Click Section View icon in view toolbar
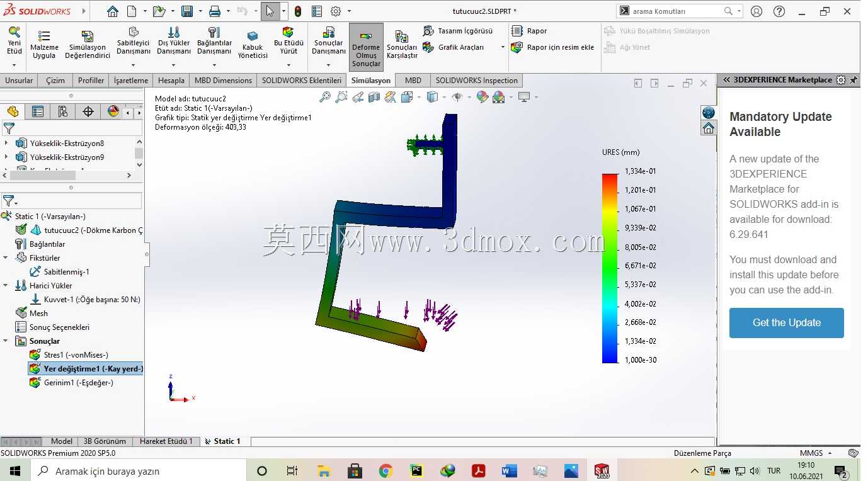 click(x=374, y=97)
